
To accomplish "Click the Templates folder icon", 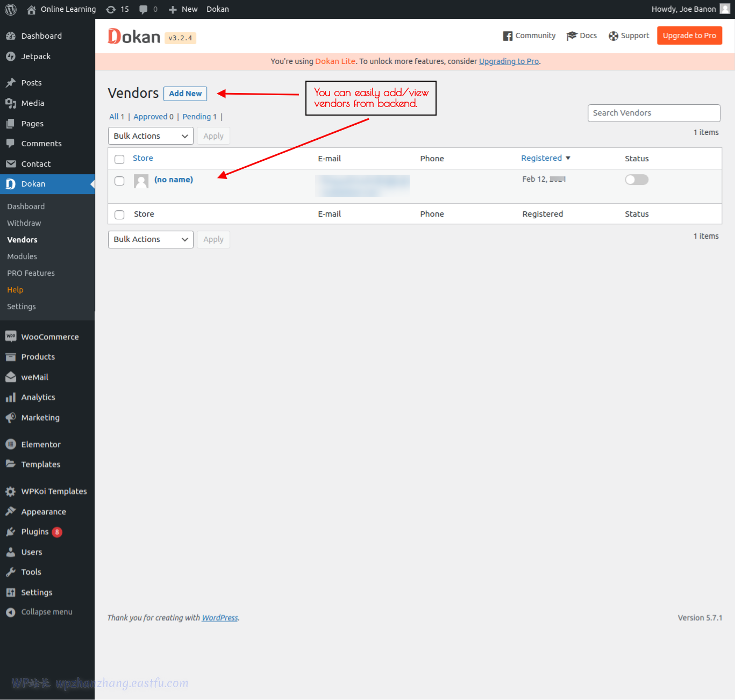I will click(x=11, y=465).
